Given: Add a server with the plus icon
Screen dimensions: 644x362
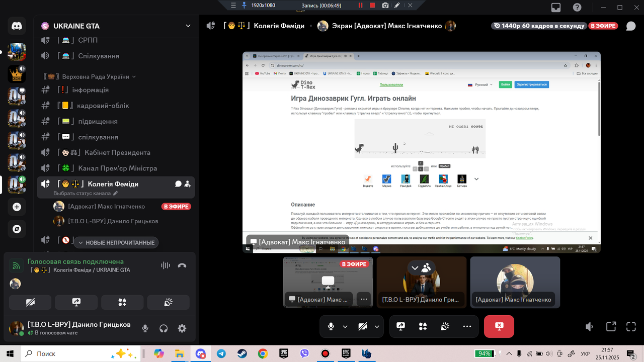Looking at the screenshot, I should coord(17,207).
